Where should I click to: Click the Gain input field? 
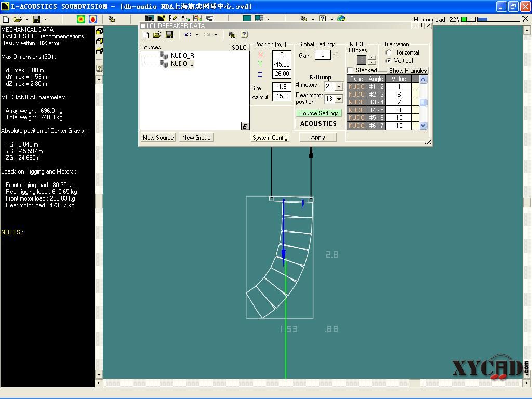(x=323, y=55)
